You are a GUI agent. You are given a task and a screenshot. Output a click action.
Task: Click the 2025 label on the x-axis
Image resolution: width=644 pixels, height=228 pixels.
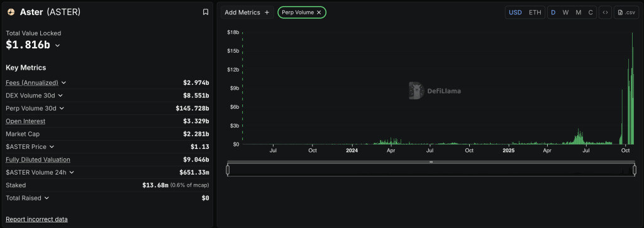pyautogui.click(x=509, y=151)
